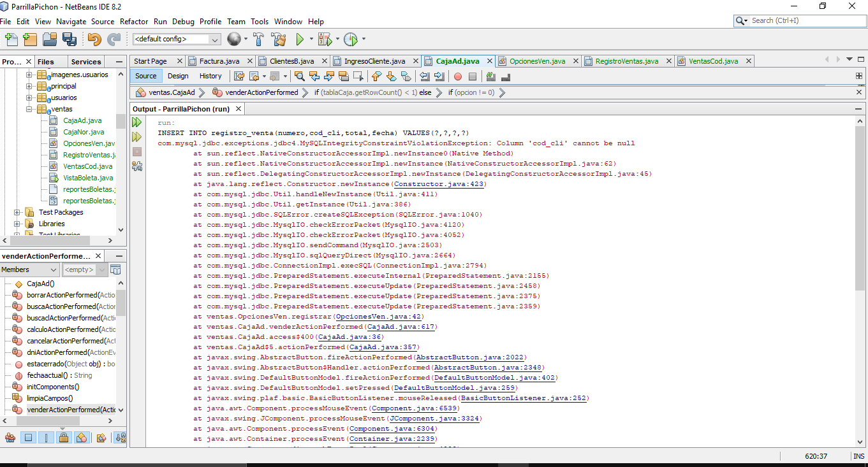
Task: Click the Search (Ctrl+I) field
Action: (800, 20)
